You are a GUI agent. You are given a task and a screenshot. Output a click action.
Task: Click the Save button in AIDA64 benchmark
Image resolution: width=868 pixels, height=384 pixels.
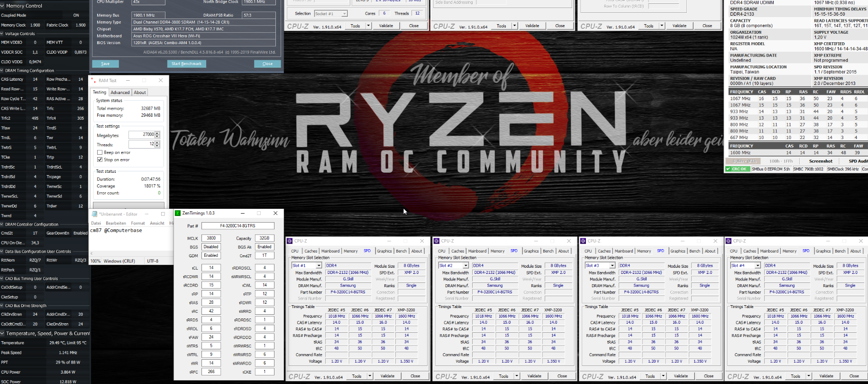tap(105, 64)
